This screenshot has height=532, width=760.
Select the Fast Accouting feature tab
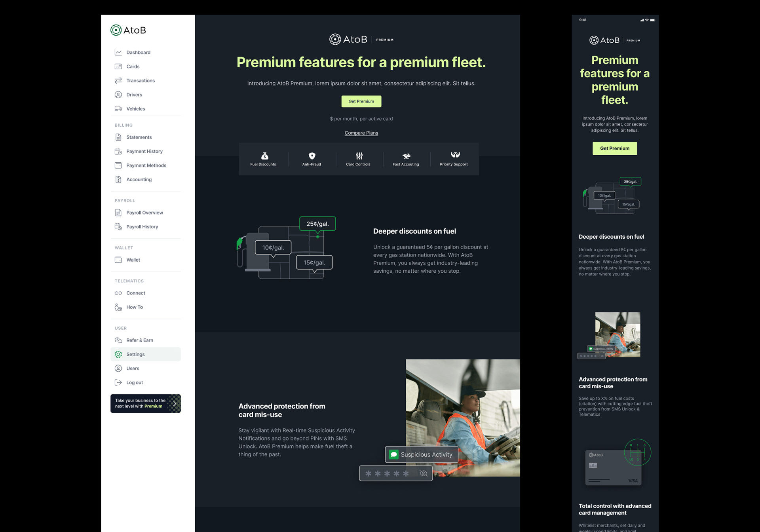point(406,159)
